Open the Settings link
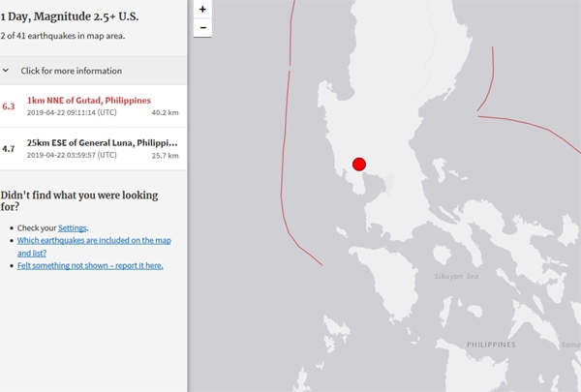Screen dimensions: 581x392 [x=73, y=227]
